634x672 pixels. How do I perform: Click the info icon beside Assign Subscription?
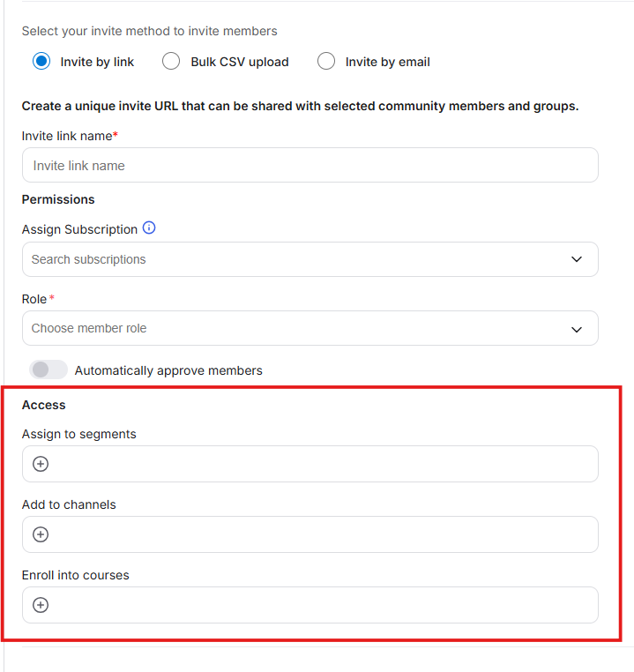point(149,228)
